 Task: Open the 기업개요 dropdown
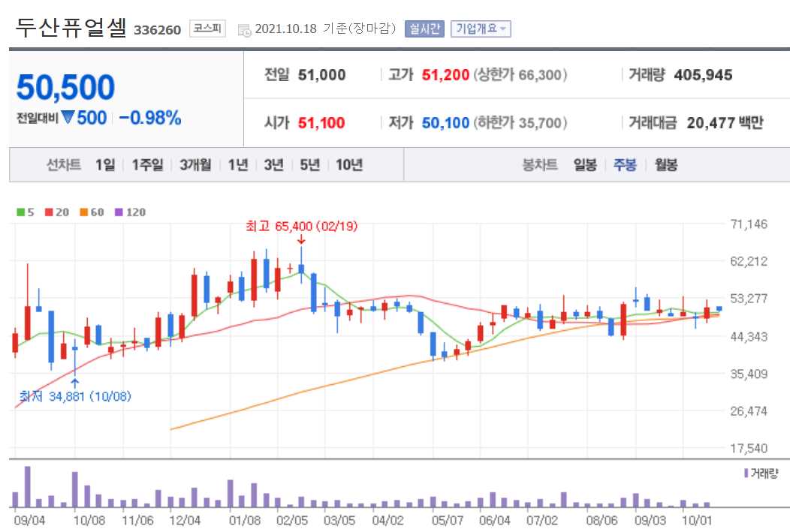[481, 29]
